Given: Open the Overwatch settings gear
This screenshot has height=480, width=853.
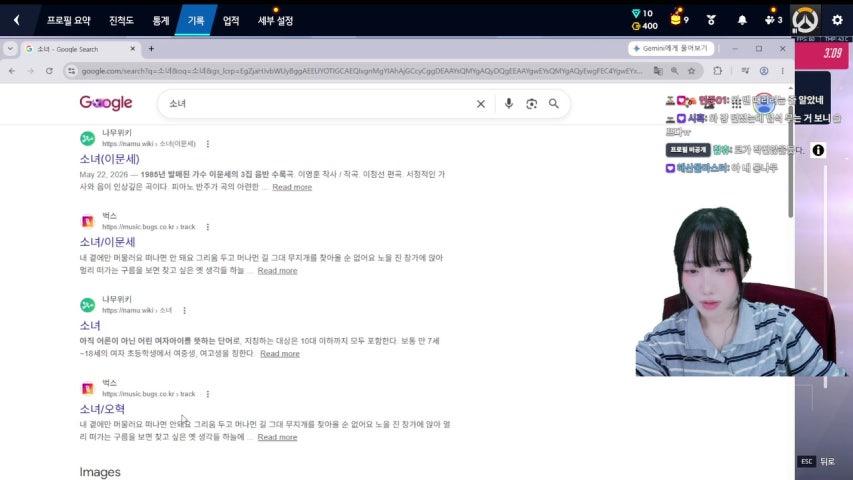Looking at the screenshot, I should (x=837, y=20).
